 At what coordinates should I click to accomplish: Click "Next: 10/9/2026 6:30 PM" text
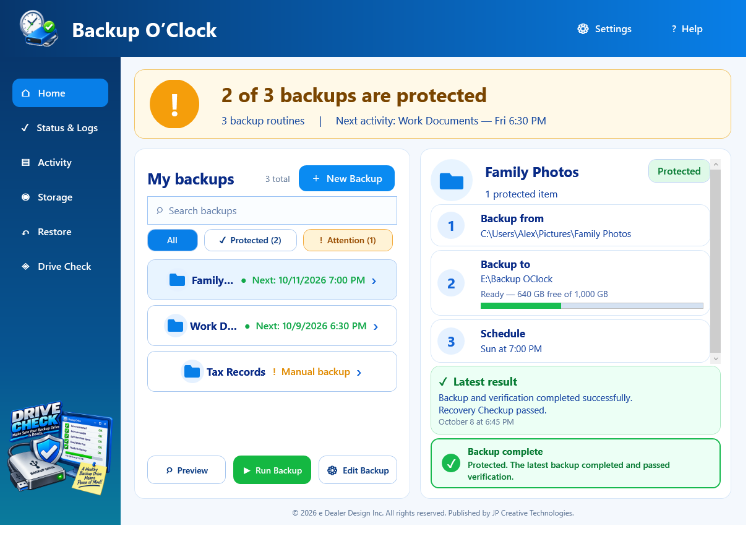tap(311, 326)
